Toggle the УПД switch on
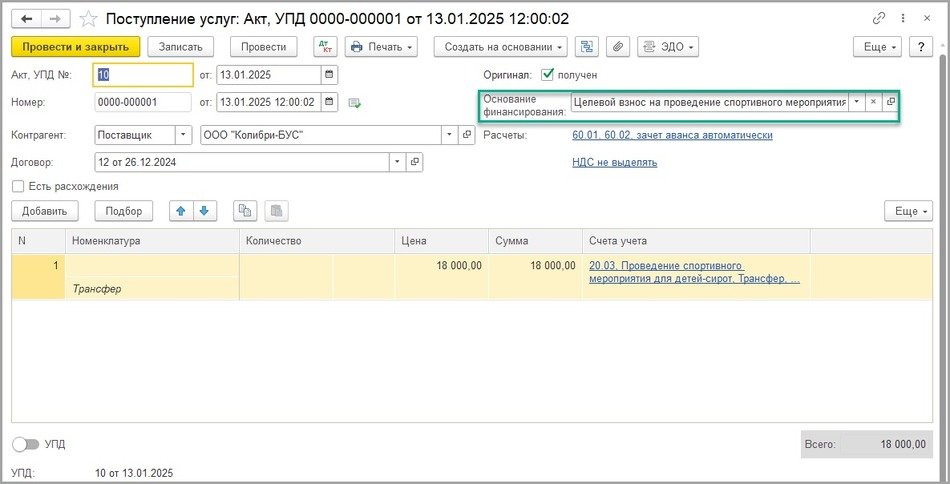950x484 pixels. point(24,444)
